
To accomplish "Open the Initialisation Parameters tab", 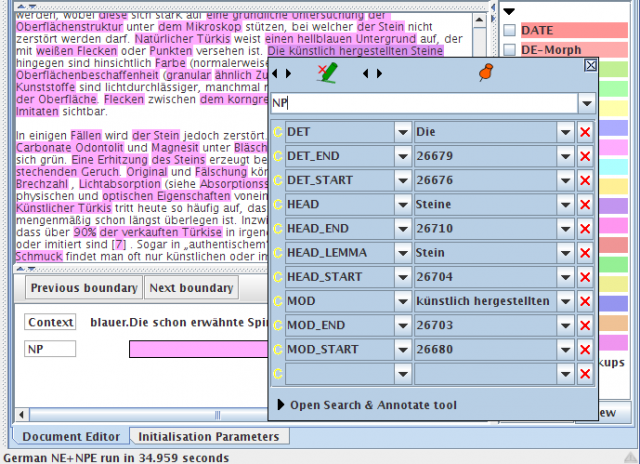I will (x=209, y=437).
